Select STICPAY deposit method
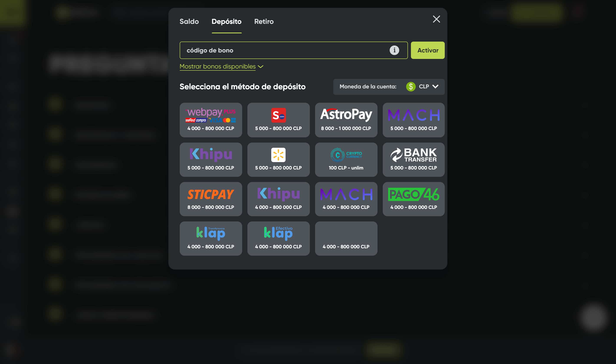This screenshot has width=616, height=364. pyautogui.click(x=211, y=199)
